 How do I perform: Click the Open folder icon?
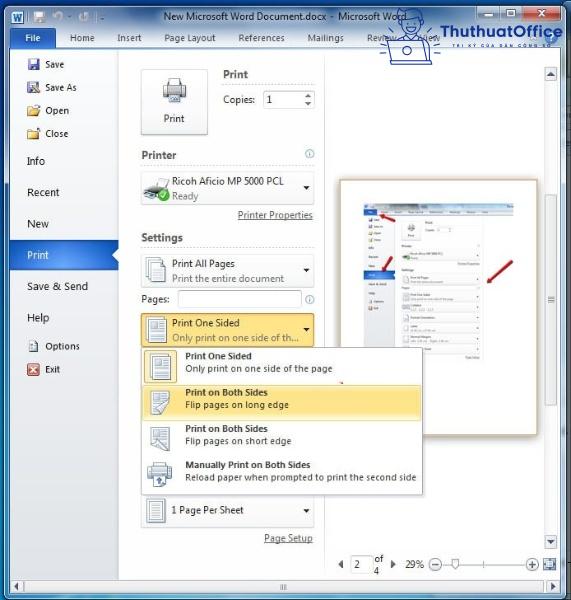[34, 111]
